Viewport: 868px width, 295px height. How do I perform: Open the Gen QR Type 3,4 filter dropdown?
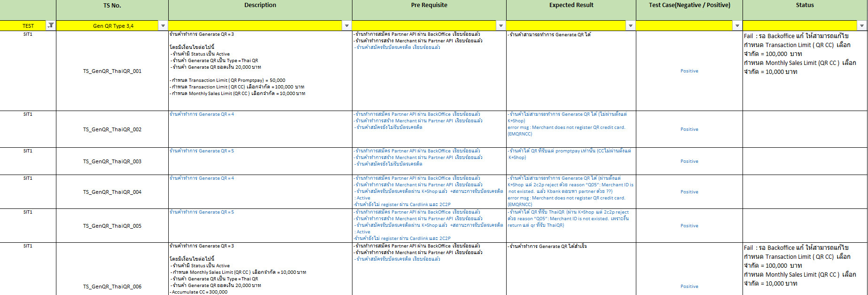163,26
